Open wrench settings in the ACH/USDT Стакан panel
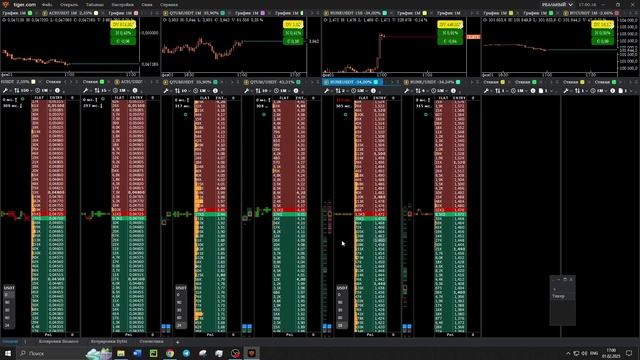This screenshot has height=360, width=640. pos(86,90)
